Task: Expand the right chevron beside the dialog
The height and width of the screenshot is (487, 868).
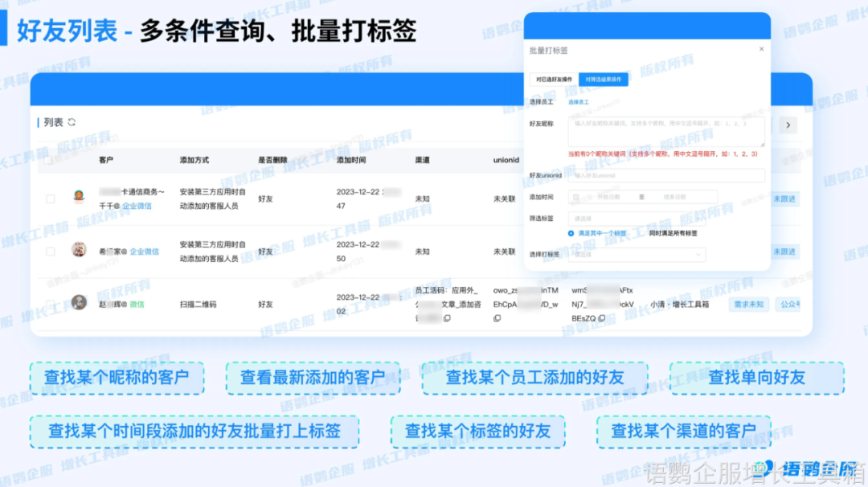Action: [788, 125]
